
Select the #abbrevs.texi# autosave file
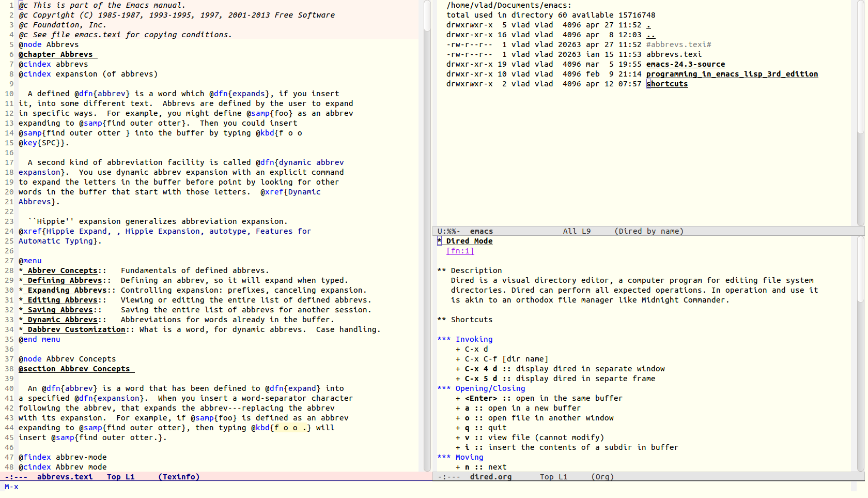(x=678, y=44)
